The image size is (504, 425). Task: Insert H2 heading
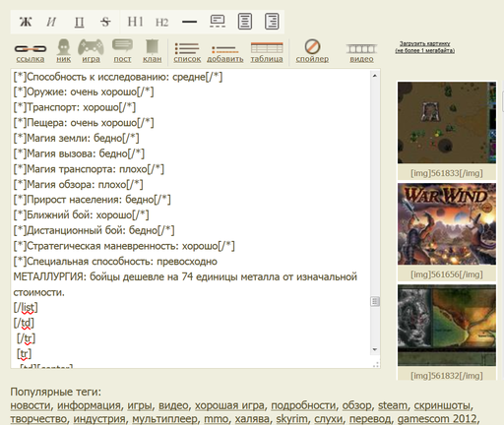click(161, 22)
